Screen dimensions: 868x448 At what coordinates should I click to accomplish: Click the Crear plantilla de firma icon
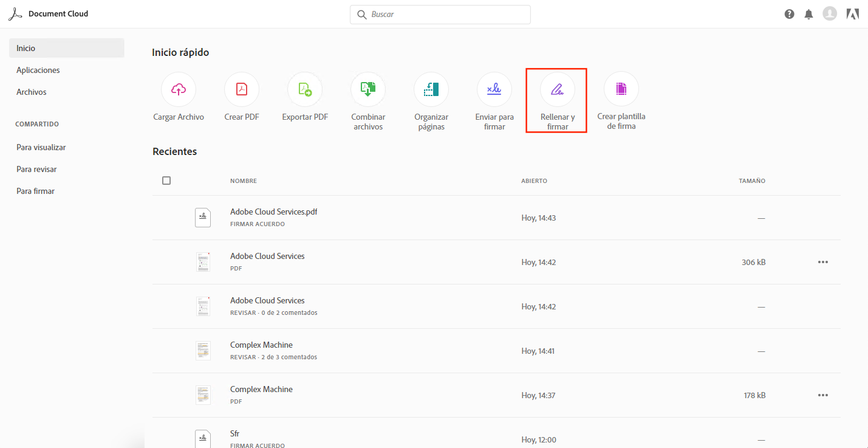(x=621, y=89)
